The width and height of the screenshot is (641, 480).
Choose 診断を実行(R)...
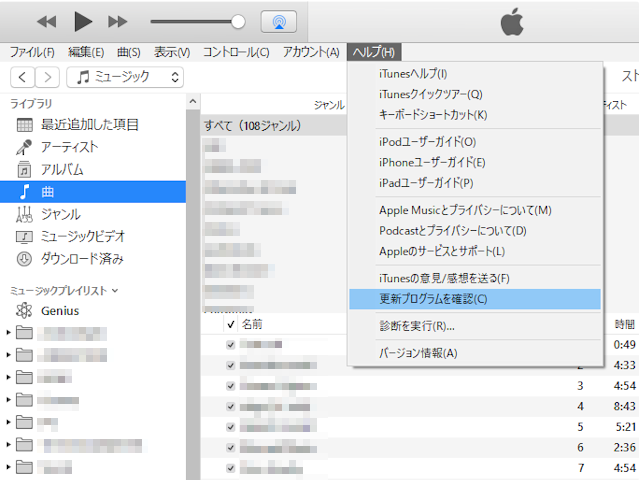coord(475,326)
